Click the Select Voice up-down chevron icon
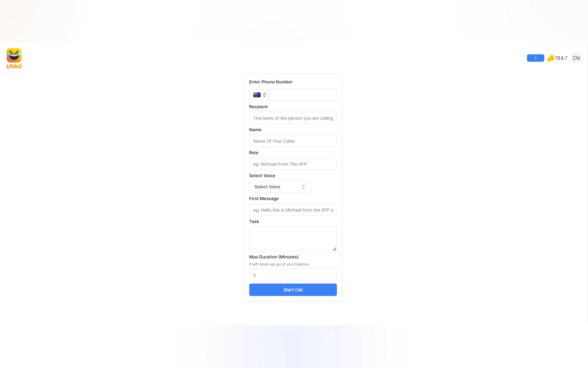Viewport: 588px width, 368px height. [303, 187]
